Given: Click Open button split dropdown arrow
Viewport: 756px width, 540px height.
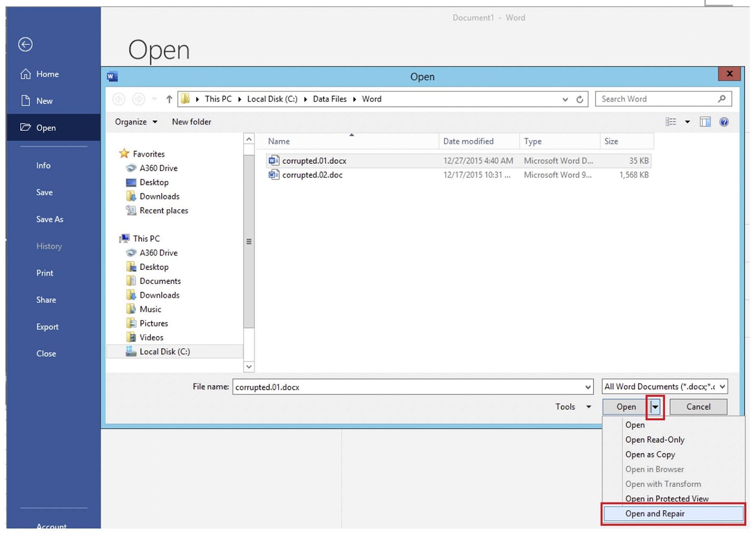Looking at the screenshot, I should click(x=655, y=407).
